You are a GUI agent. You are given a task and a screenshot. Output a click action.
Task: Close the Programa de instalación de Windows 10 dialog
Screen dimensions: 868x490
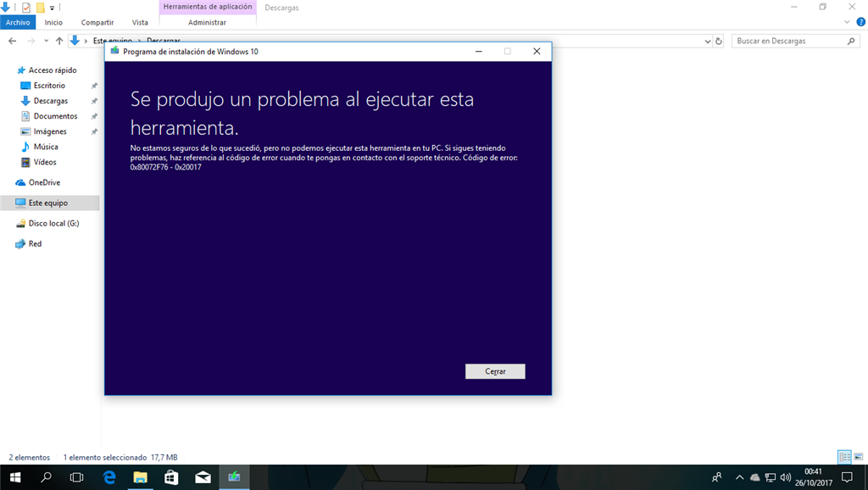pos(537,52)
